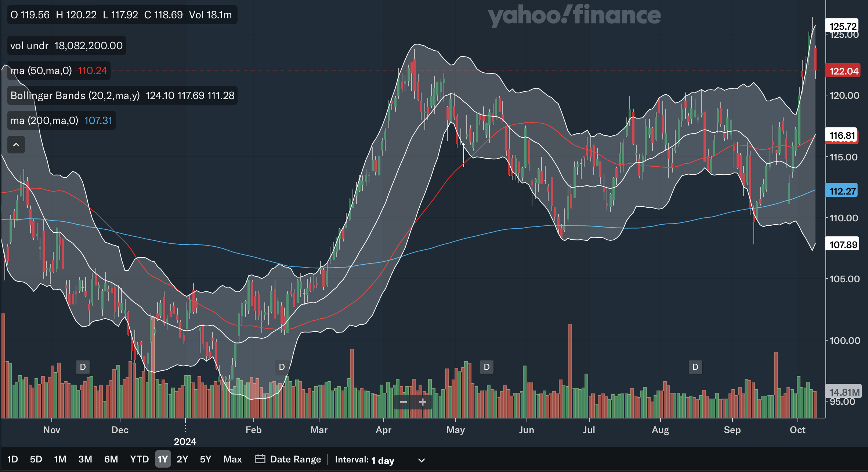Switch to the 5D timeframe tab

(x=36, y=459)
